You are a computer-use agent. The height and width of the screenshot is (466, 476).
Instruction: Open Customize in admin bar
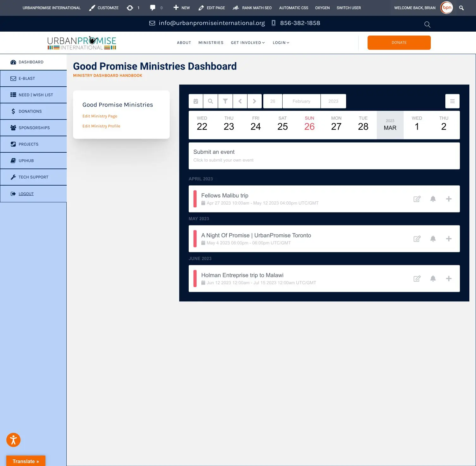pyautogui.click(x=104, y=8)
